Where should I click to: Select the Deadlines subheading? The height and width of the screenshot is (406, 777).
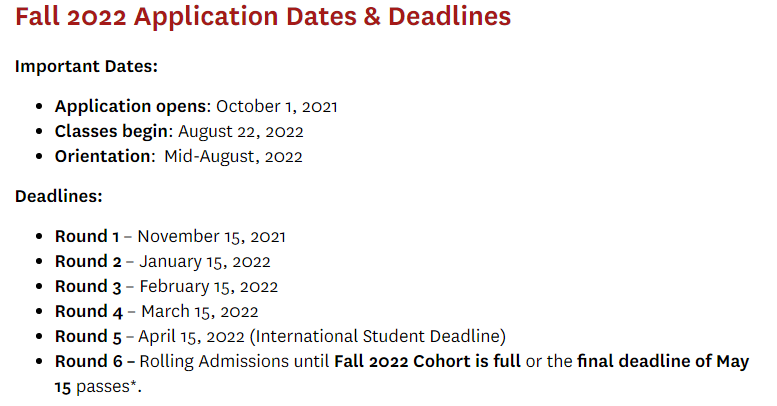pos(58,196)
